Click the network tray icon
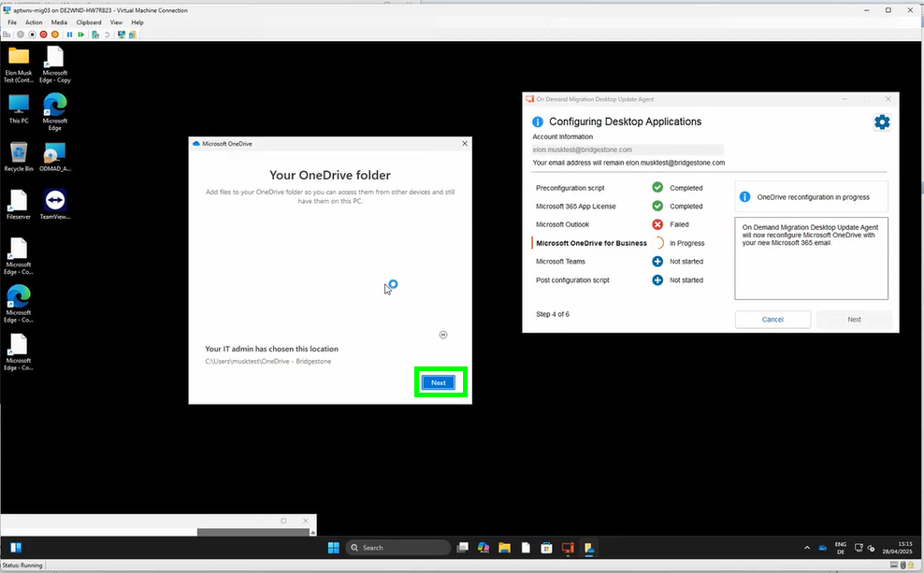Viewport: 924px width, 573px height. (x=859, y=548)
